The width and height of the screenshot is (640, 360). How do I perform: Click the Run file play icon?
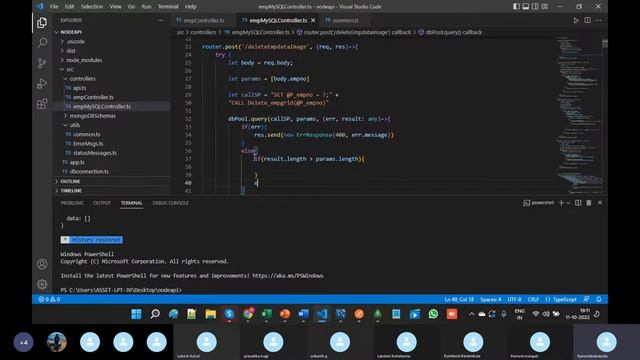tap(576, 20)
